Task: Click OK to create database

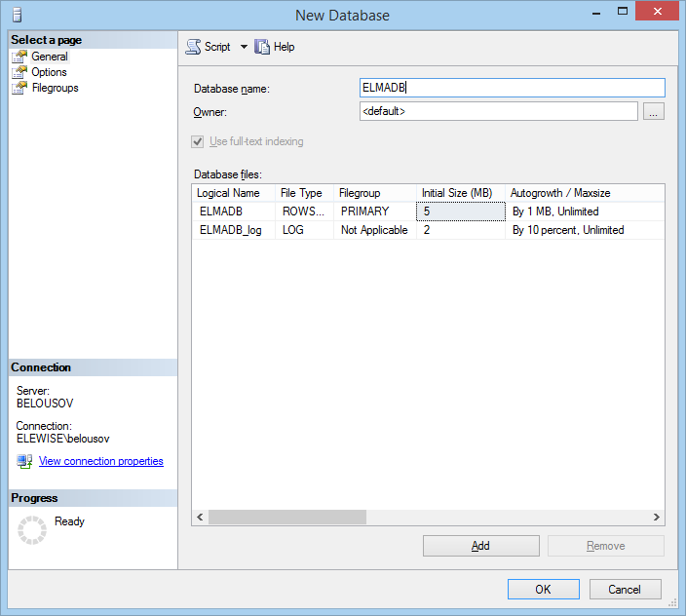Action: point(543,589)
